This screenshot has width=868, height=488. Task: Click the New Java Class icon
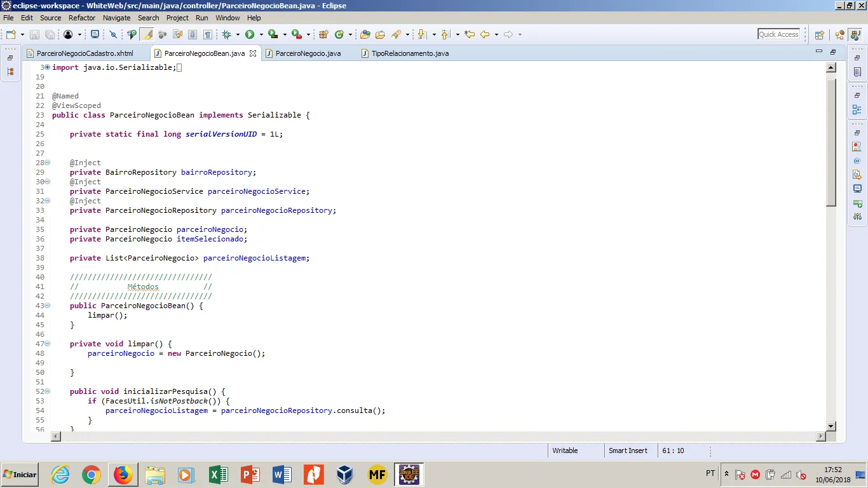[339, 34]
